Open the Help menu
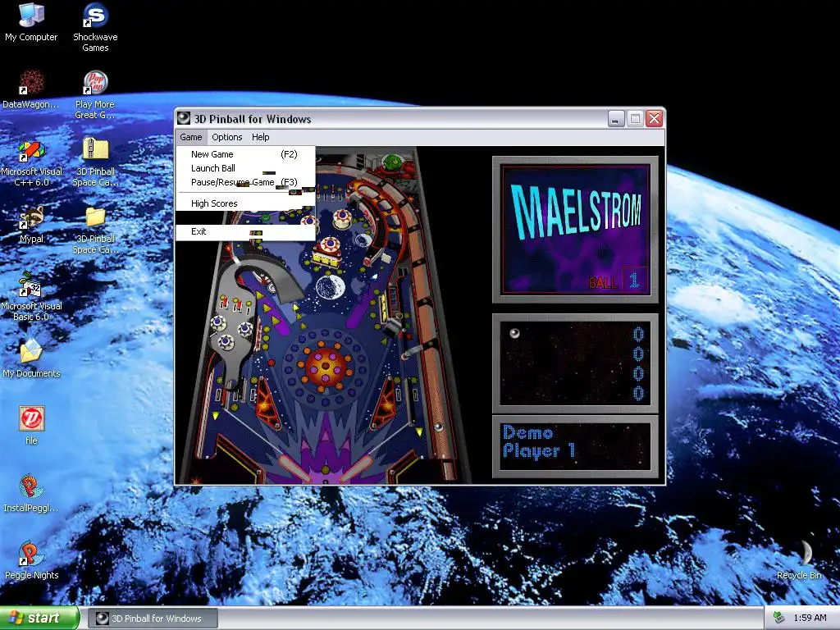Viewport: 840px width, 630px height. click(x=260, y=137)
